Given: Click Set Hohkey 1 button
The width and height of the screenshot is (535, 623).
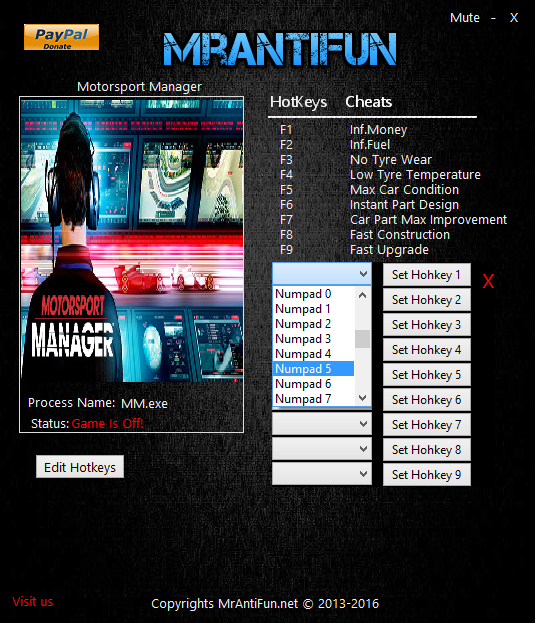Looking at the screenshot, I should pos(427,275).
